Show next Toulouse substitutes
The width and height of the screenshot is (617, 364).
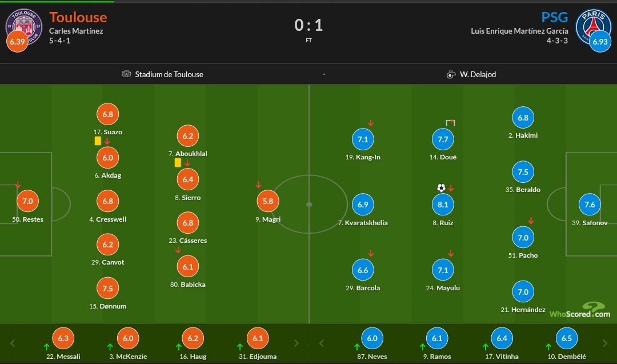click(297, 343)
